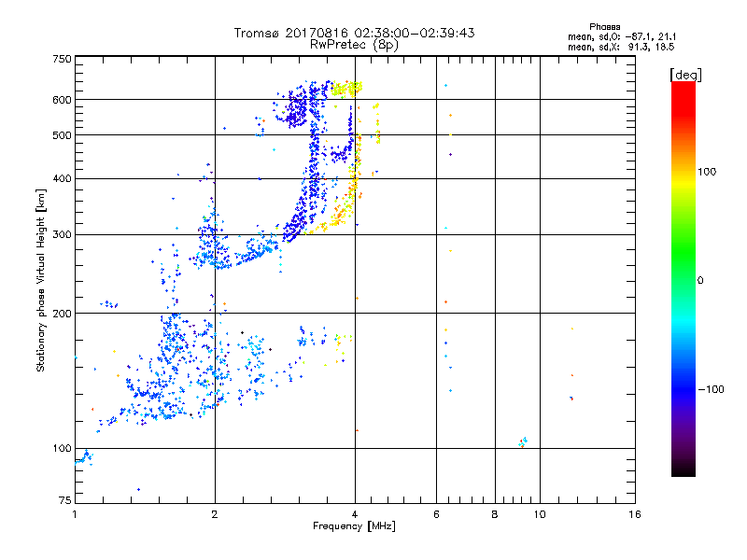Click the 'Frequency [MHz]' axis title

(354, 526)
